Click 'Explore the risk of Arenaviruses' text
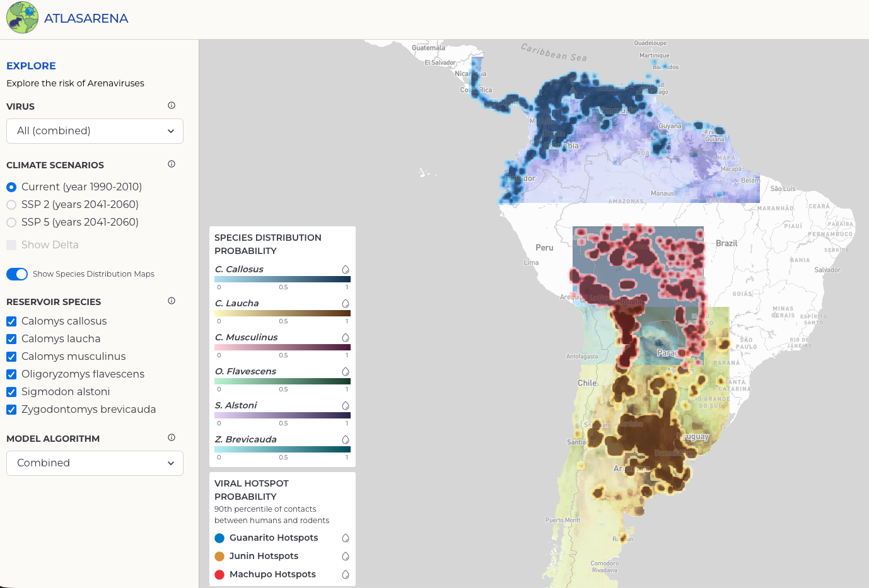 tap(75, 83)
